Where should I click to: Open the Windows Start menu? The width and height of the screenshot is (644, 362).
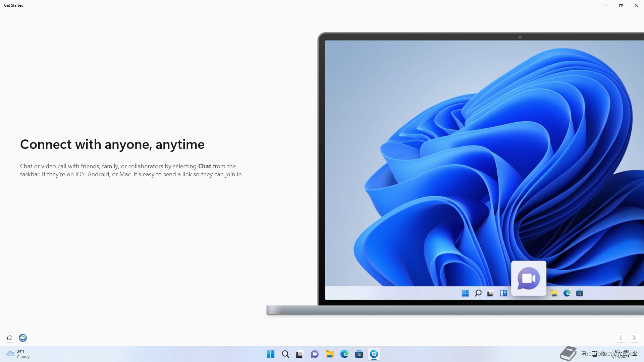270,354
